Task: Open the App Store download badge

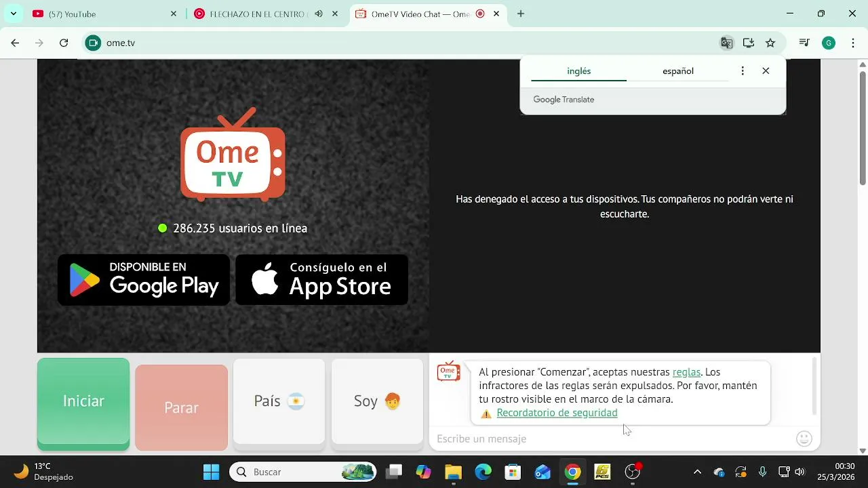Action: click(321, 280)
